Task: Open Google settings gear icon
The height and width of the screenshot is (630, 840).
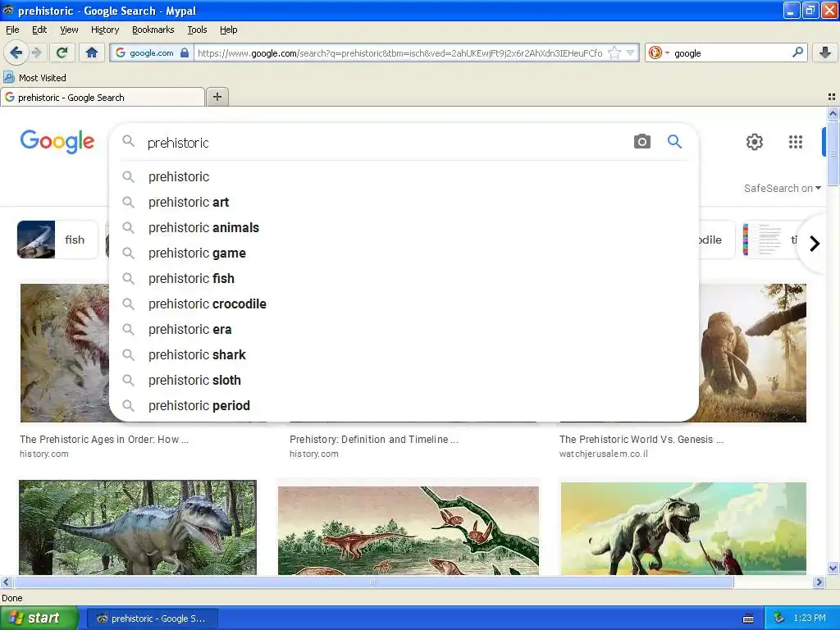Action: click(x=755, y=141)
